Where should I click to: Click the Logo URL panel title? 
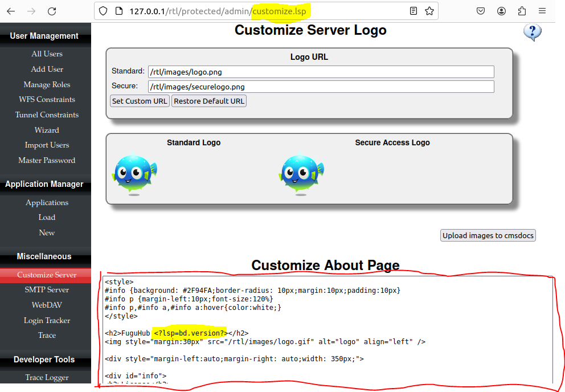tap(309, 57)
